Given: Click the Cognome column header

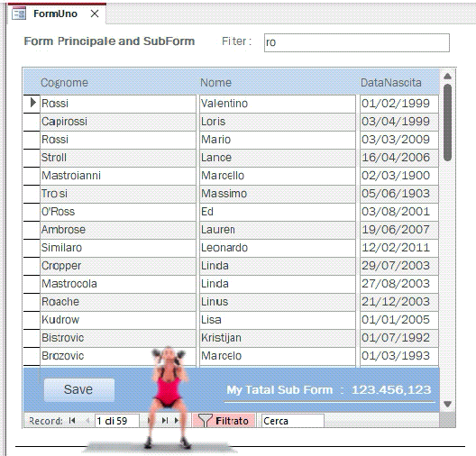Looking at the screenshot, I should click(x=64, y=83).
